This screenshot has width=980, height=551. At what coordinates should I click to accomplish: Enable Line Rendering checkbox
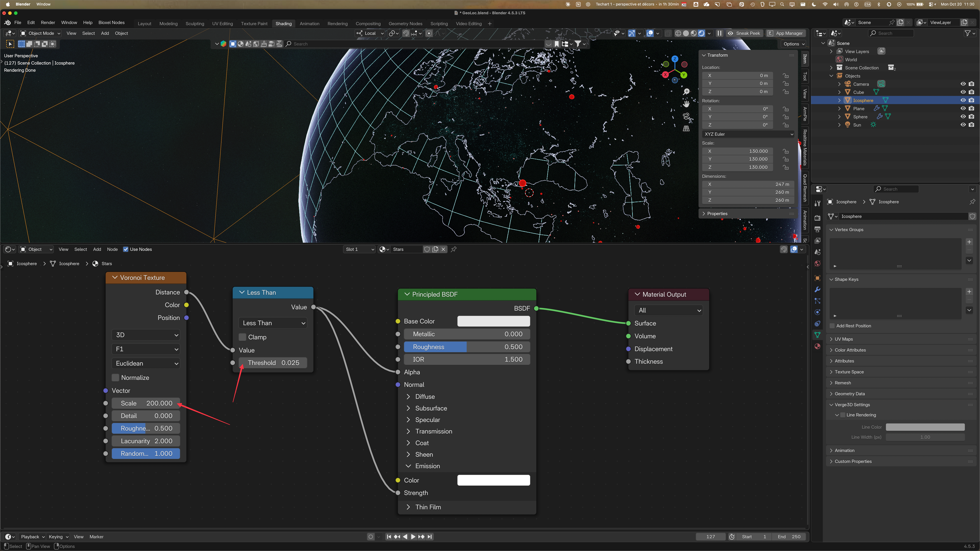coord(843,415)
